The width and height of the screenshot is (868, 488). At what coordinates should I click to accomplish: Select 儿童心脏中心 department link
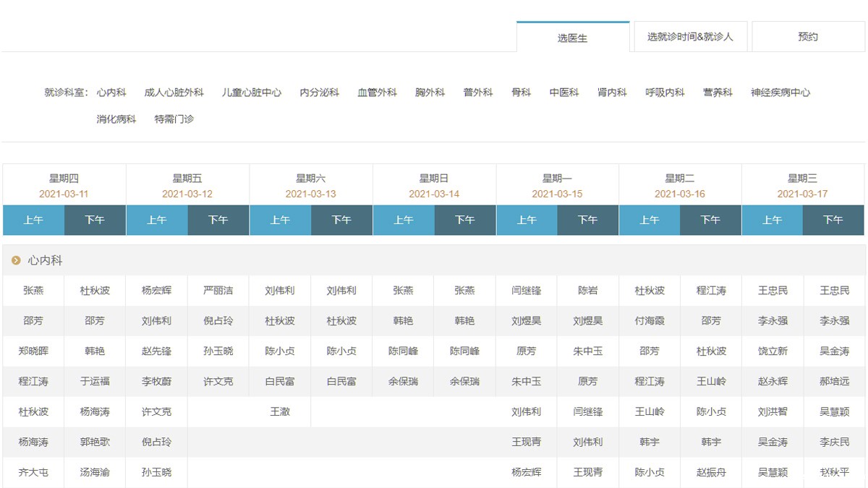252,93
